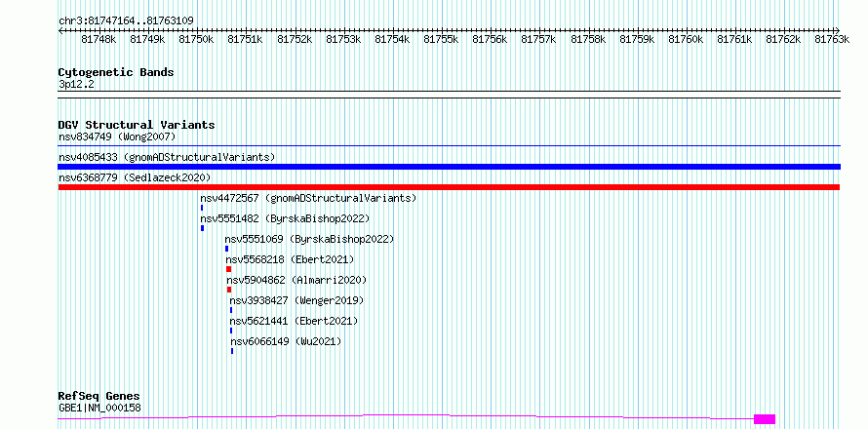The image size is (868, 429).
Task: Click the 81750k ruler position
Action: click(x=196, y=39)
